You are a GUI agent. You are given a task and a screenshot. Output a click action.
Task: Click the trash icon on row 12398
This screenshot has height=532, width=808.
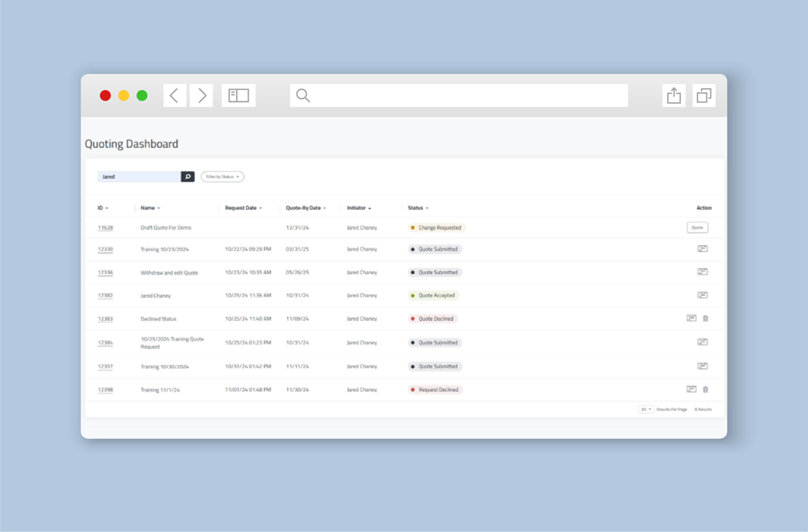pos(706,390)
